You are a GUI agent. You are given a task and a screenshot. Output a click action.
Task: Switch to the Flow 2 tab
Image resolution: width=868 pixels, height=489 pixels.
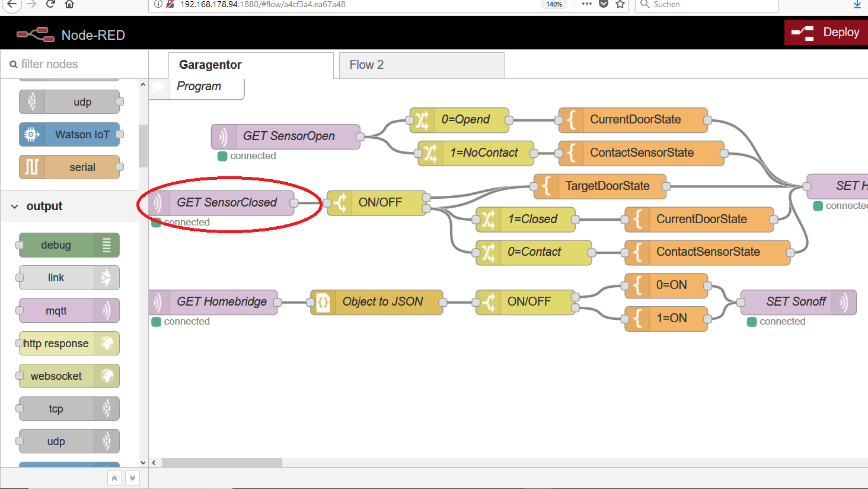click(421, 65)
